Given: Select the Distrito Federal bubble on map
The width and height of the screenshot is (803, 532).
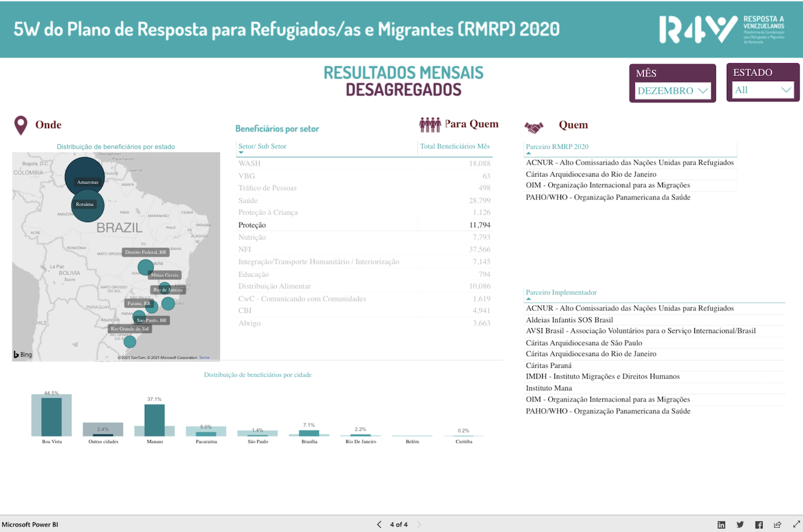Looking at the screenshot, I should coord(145,267).
